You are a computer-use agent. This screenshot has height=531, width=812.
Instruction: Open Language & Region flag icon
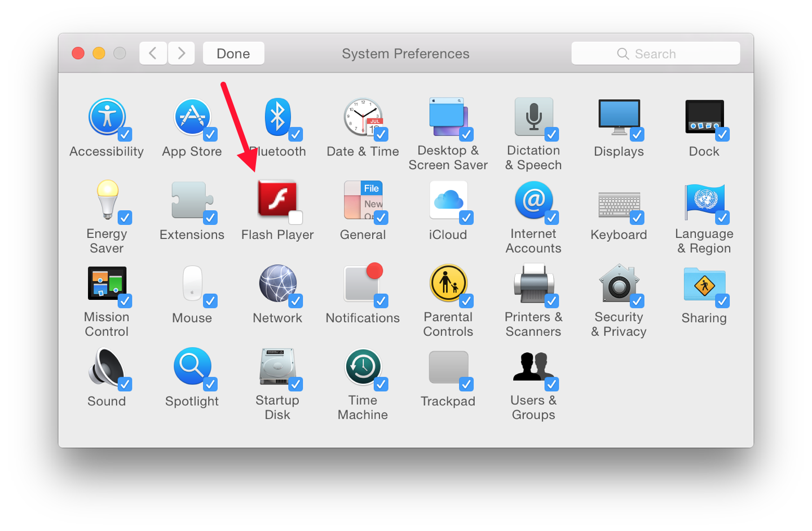705,202
